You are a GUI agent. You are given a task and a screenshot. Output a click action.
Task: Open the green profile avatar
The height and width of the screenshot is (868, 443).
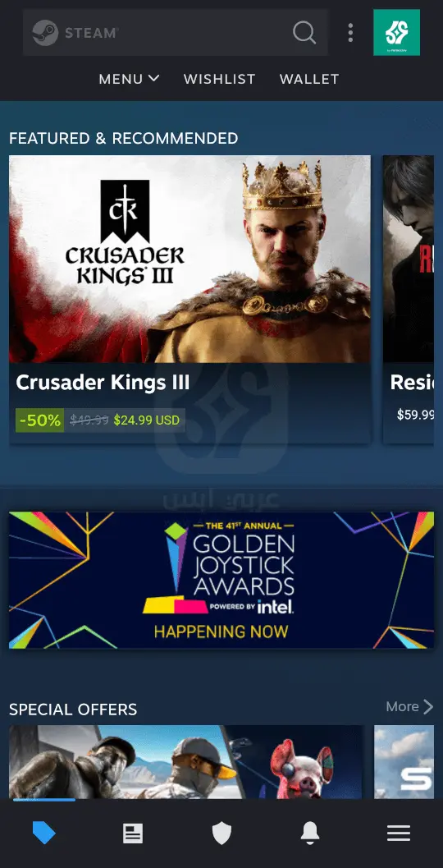tap(396, 32)
